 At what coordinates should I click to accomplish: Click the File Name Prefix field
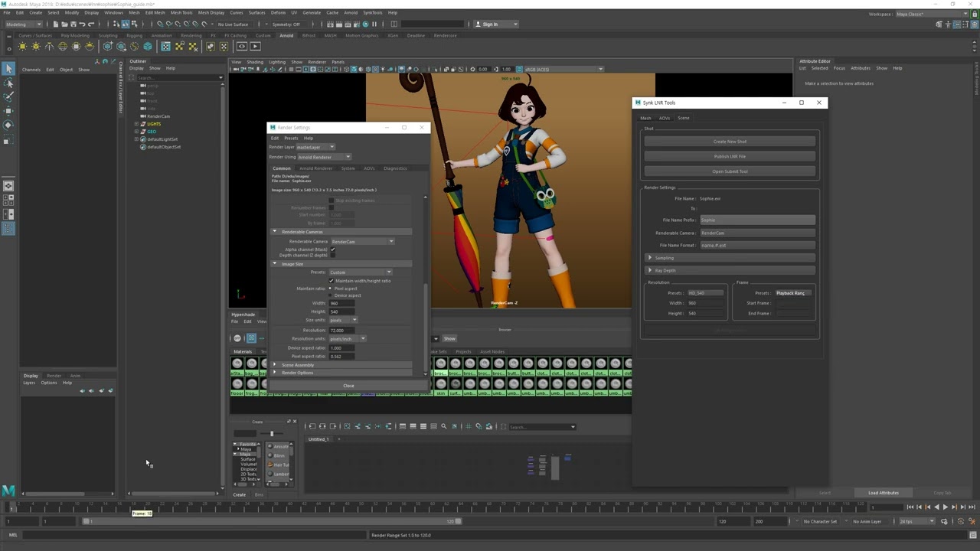(x=757, y=220)
